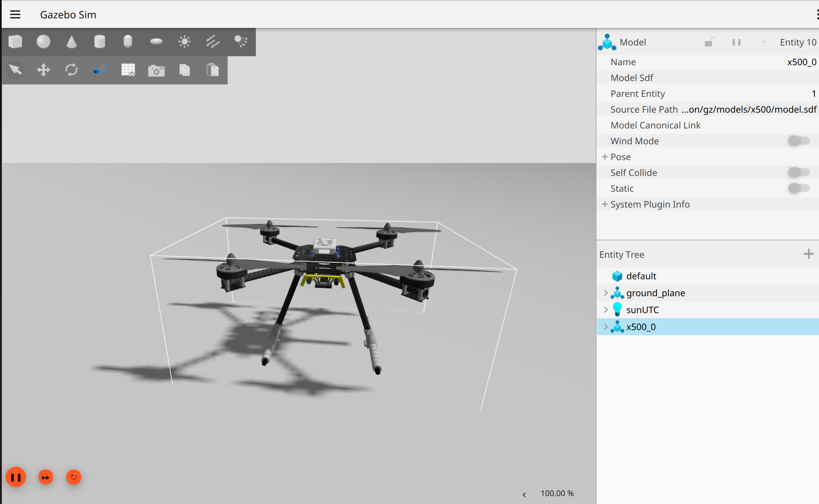
Task: Click the Entity Tree header
Action: pyautogui.click(x=621, y=254)
